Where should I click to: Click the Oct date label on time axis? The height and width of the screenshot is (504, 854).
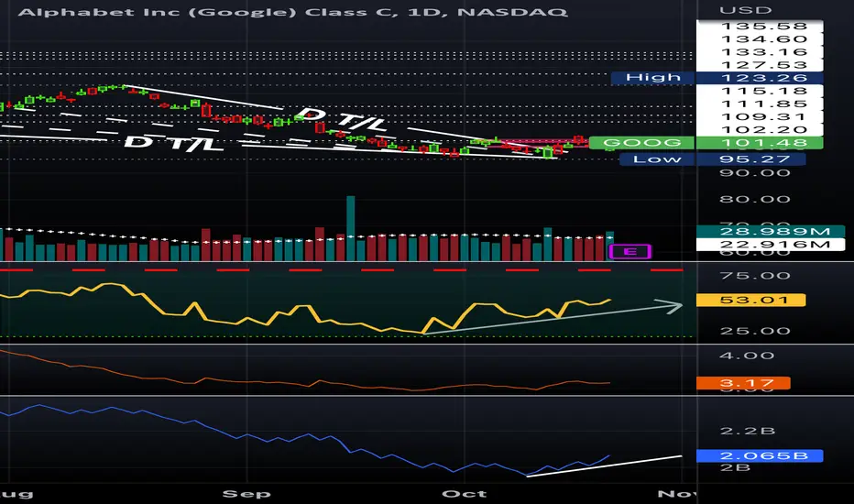[x=464, y=494]
